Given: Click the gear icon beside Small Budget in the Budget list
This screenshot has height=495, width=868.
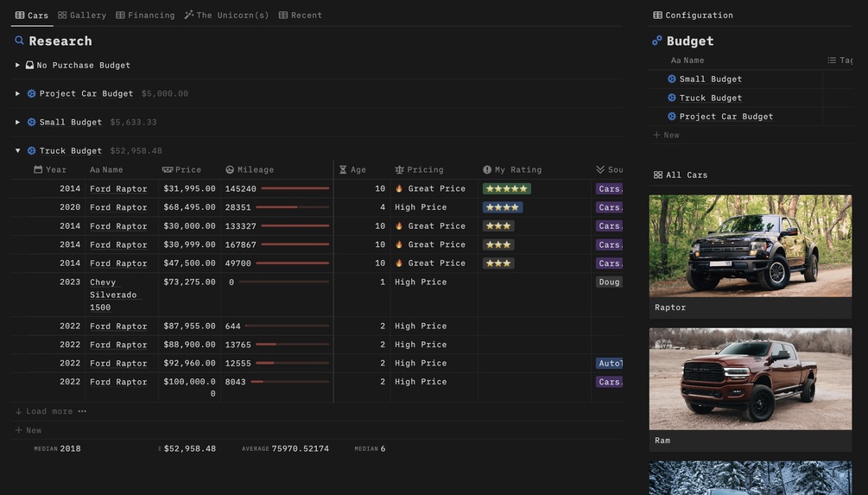Looking at the screenshot, I should pos(671,79).
